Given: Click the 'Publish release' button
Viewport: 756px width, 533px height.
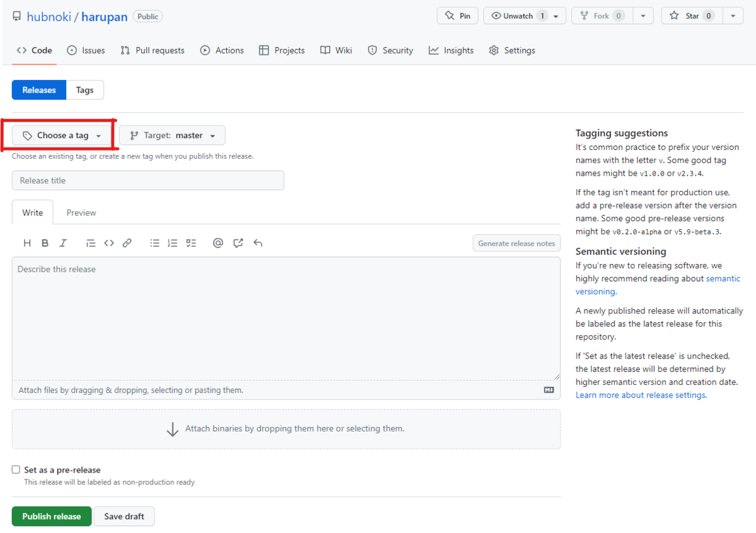Looking at the screenshot, I should click(x=51, y=516).
